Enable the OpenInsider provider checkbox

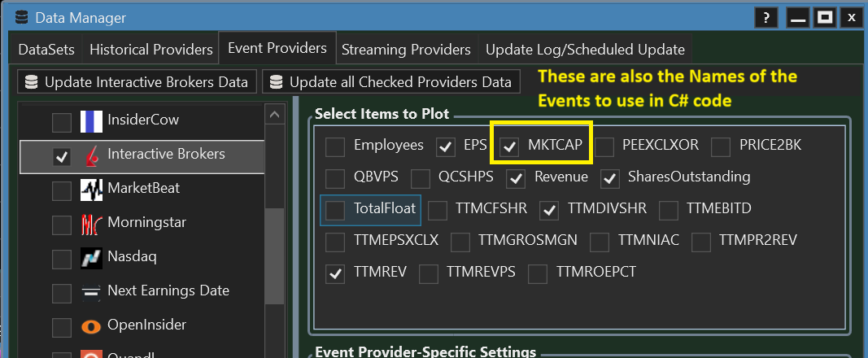62,328
